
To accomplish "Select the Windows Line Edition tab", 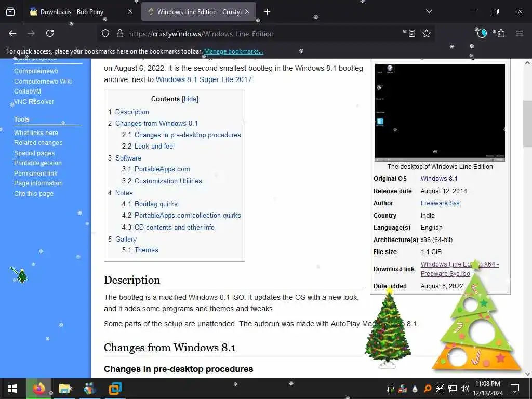I will pyautogui.click(x=198, y=11).
